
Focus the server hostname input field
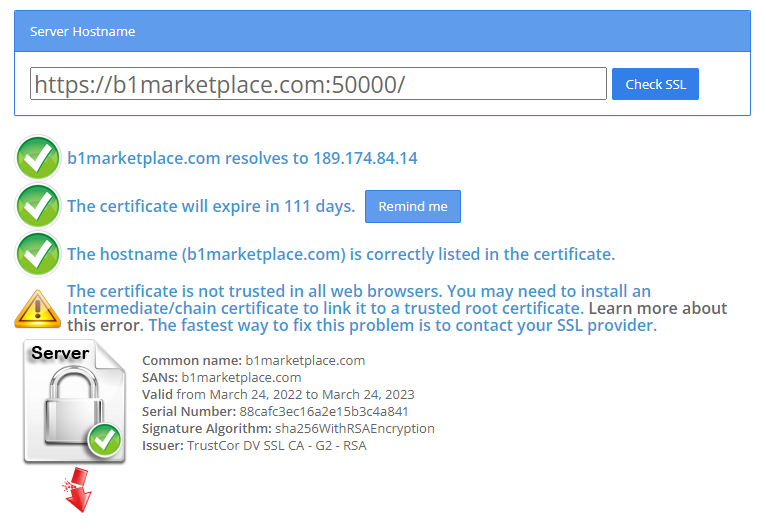click(318, 84)
